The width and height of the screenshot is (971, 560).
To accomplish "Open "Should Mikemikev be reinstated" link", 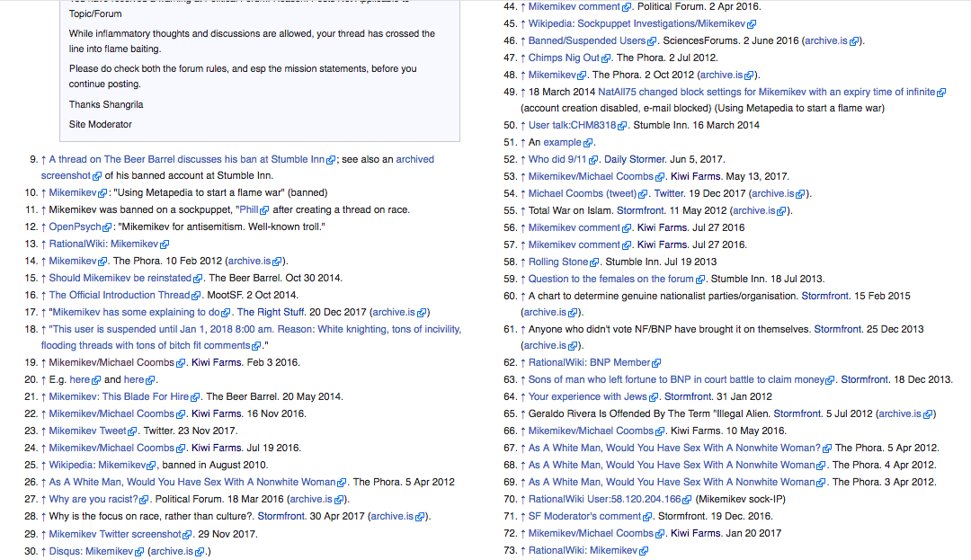I will pyautogui.click(x=120, y=279).
